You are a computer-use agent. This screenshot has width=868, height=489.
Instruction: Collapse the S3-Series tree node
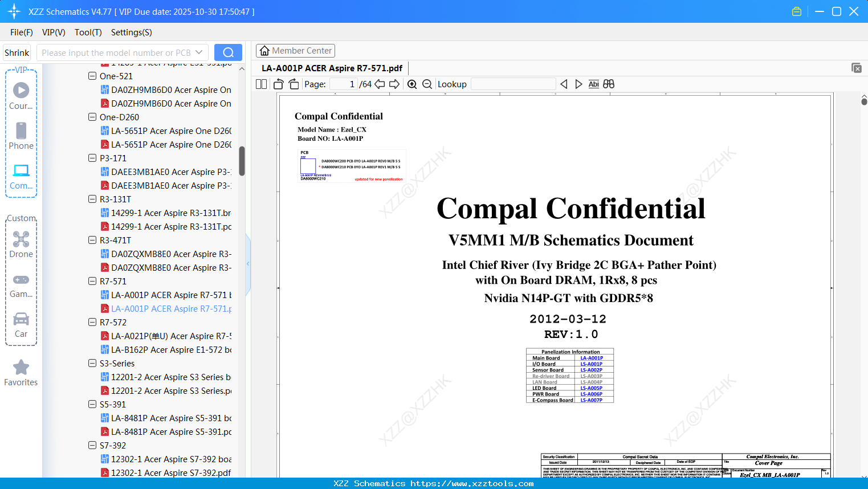point(92,363)
